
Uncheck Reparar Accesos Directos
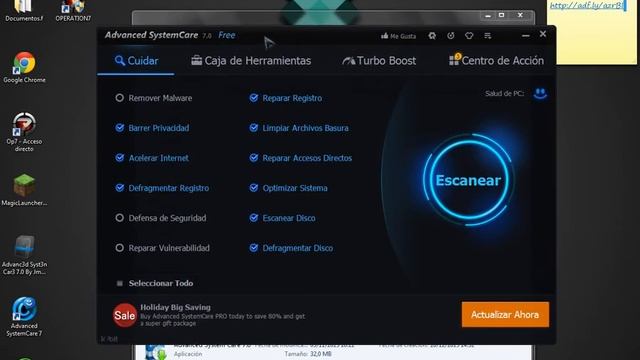[253, 158]
